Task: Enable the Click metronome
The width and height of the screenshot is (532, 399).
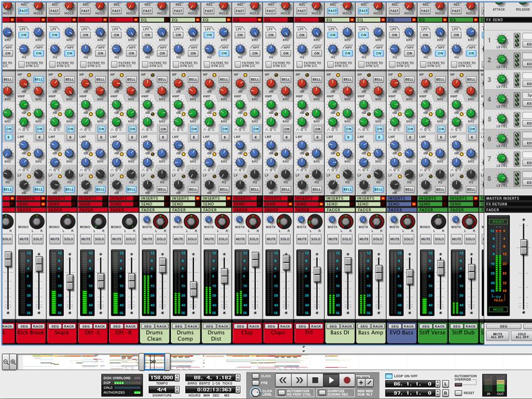Action: [257, 376]
